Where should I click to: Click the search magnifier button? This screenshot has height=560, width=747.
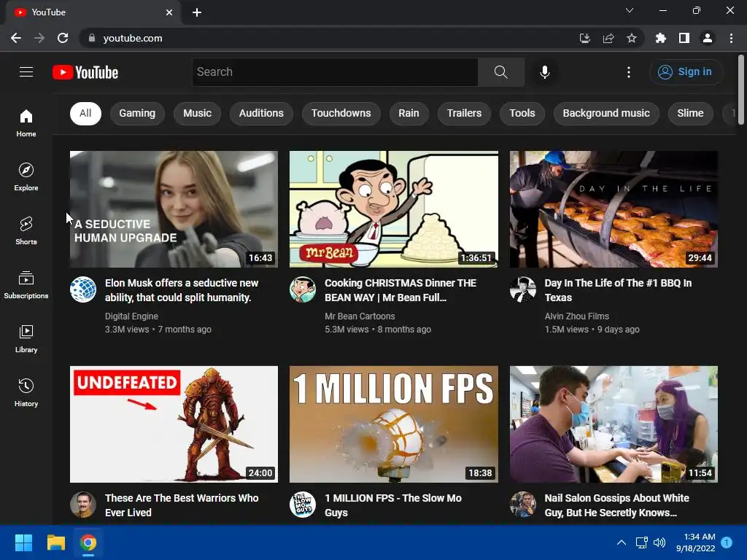[500, 72]
